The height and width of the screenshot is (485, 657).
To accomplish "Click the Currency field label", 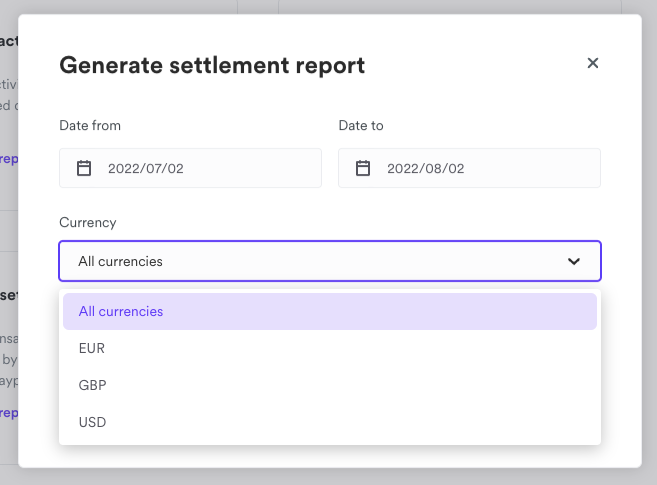I will point(88,222).
